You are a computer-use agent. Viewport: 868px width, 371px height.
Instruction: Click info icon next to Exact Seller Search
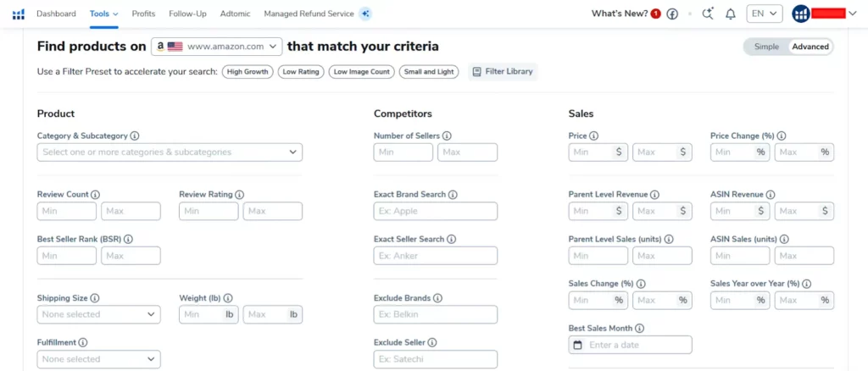tap(452, 239)
